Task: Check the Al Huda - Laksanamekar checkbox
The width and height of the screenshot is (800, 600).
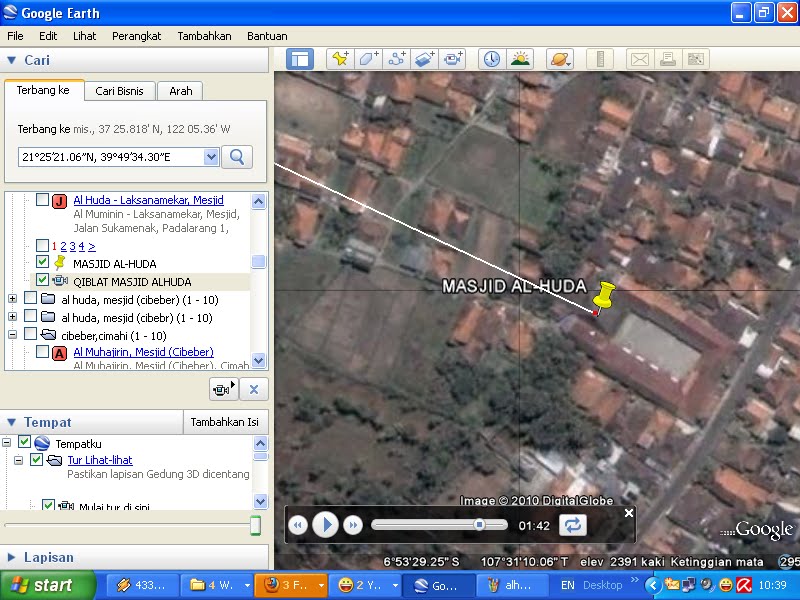Action: click(43, 199)
